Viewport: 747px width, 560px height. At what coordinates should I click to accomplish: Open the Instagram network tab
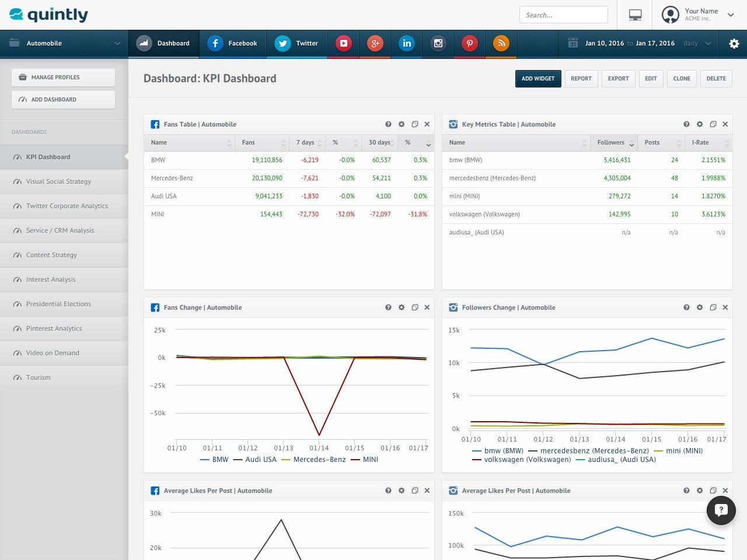(438, 43)
